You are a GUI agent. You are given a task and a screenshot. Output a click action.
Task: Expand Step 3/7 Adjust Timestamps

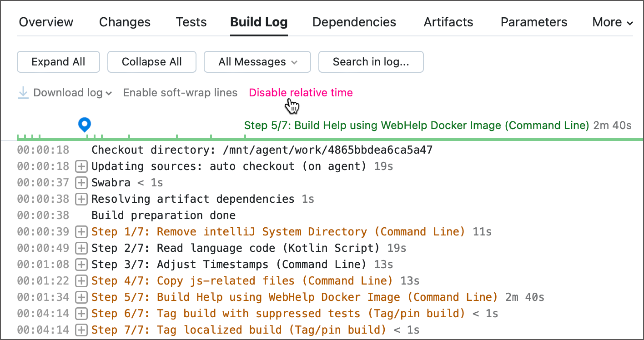pos(81,265)
